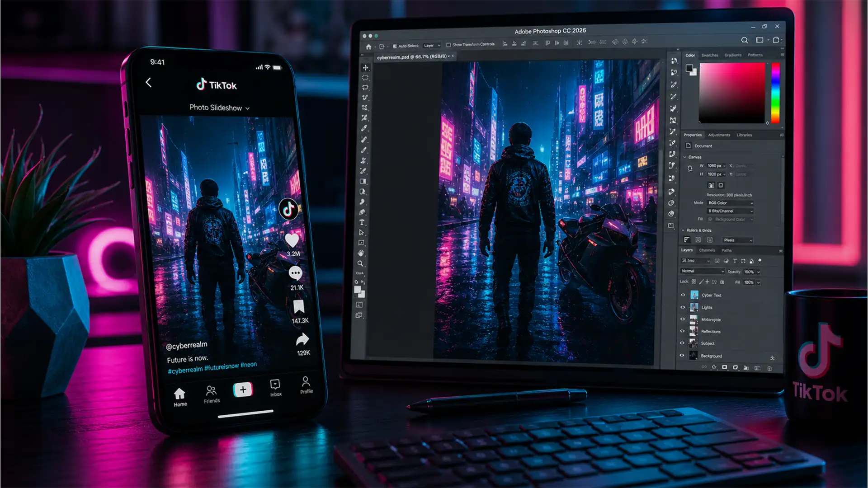The image size is (868, 488).
Task: Hide the Background layer
Action: (x=682, y=355)
